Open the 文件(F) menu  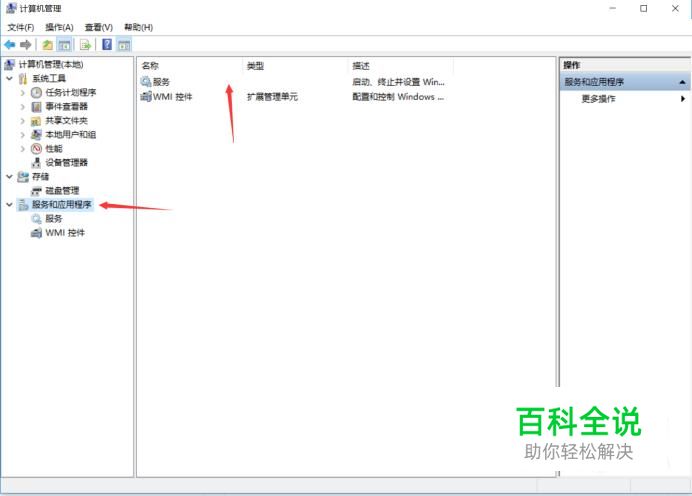[21, 27]
